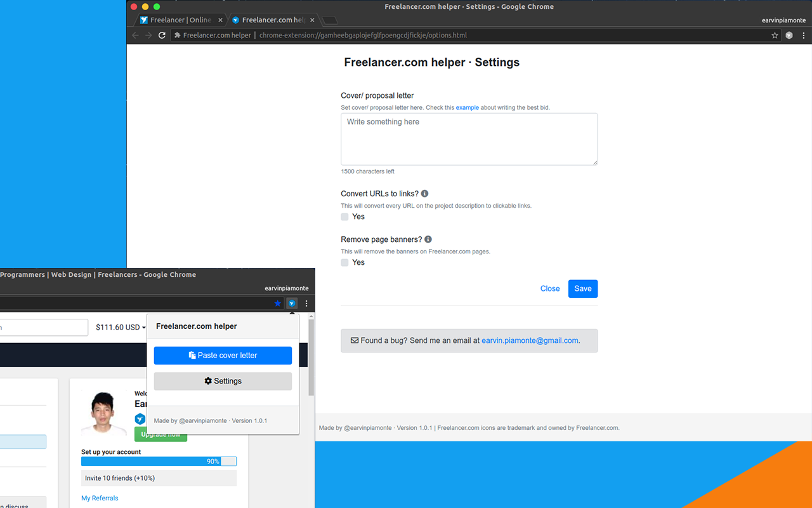This screenshot has height=508, width=812.
Task: Close the Freelancer.com helper tab
Action: pyautogui.click(x=312, y=20)
